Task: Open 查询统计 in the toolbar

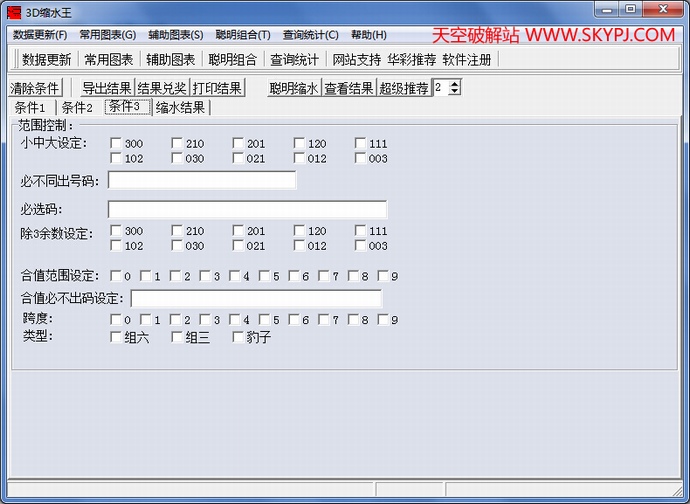Action: click(x=295, y=60)
